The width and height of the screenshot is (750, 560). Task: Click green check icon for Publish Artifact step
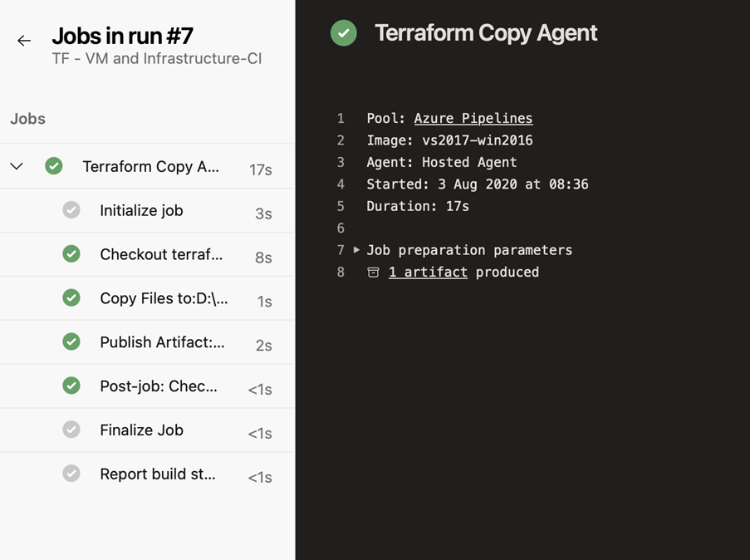tap(71, 341)
